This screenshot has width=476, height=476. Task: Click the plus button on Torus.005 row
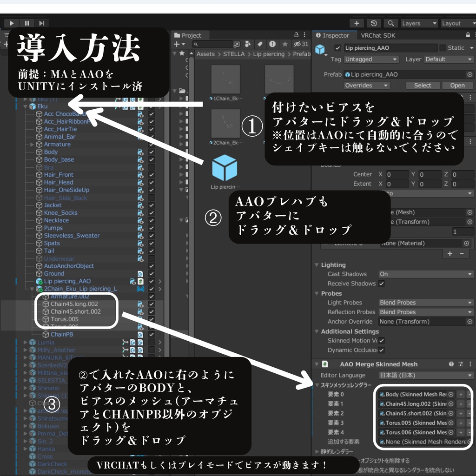coord(461,423)
